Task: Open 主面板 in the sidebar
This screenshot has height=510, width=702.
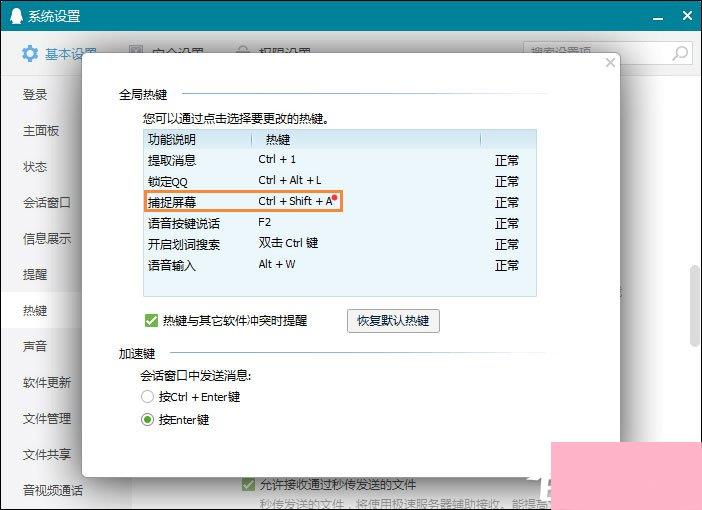Action: [41, 131]
